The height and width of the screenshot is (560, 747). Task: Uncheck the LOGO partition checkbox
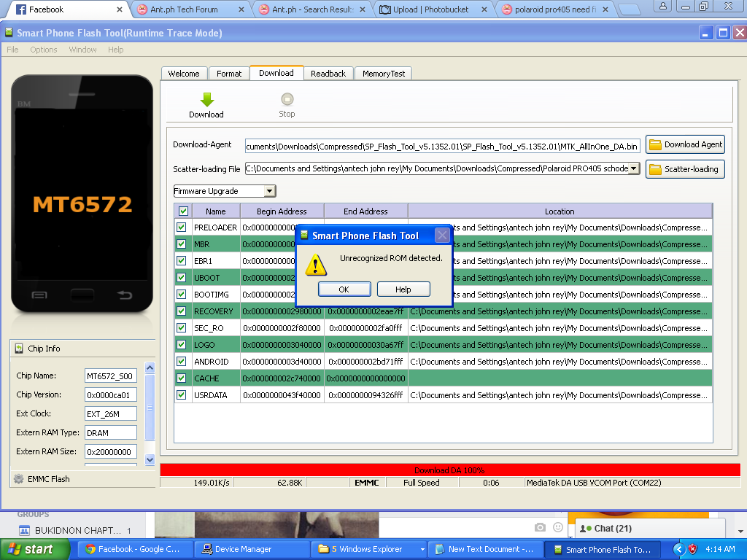pos(182,344)
